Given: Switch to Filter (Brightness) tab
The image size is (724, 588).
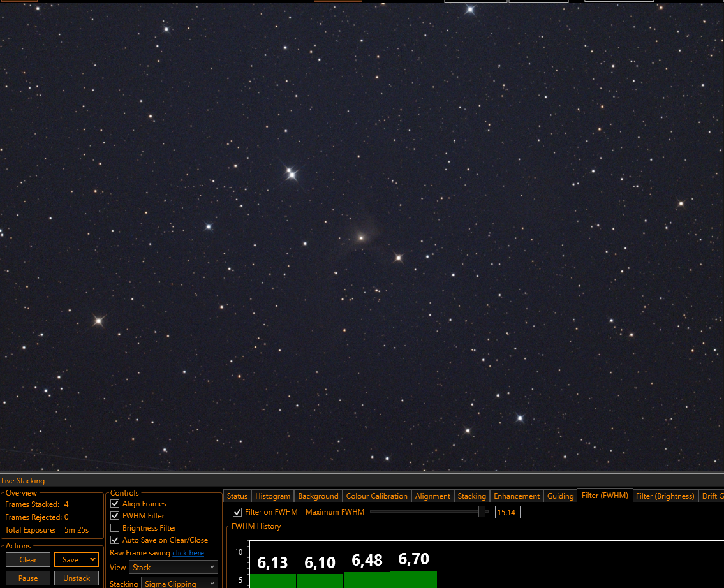Looking at the screenshot, I should click(x=665, y=496).
